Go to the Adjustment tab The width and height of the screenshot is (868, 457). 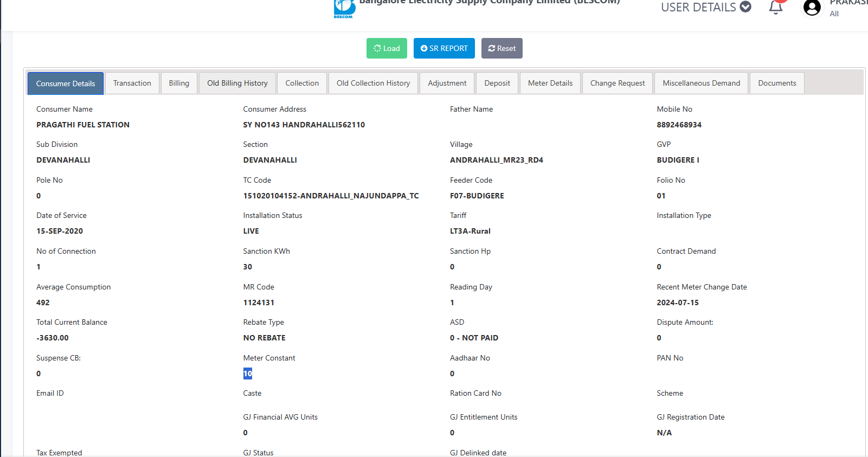point(447,83)
